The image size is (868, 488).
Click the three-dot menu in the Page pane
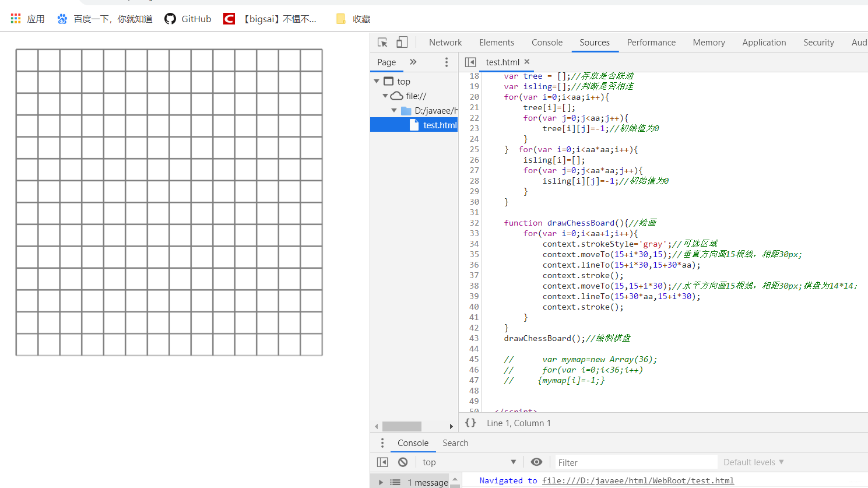(x=447, y=62)
